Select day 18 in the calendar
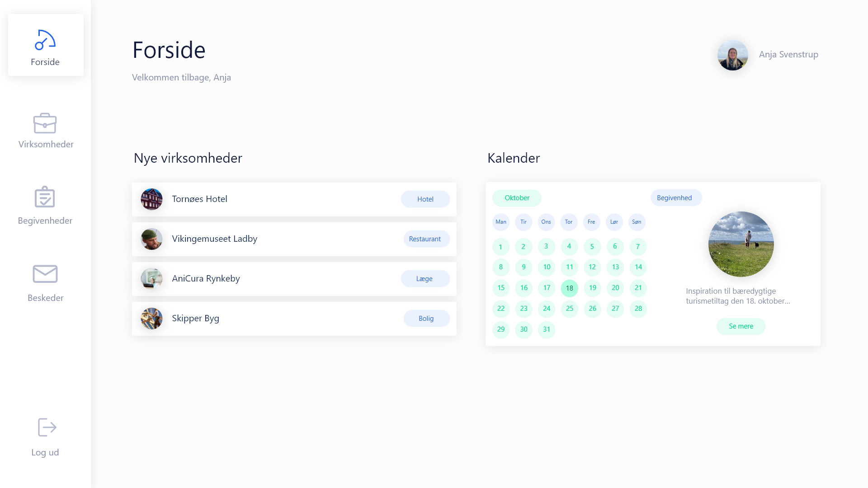The height and width of the screenshot is (488, 868). click(569, 288)
